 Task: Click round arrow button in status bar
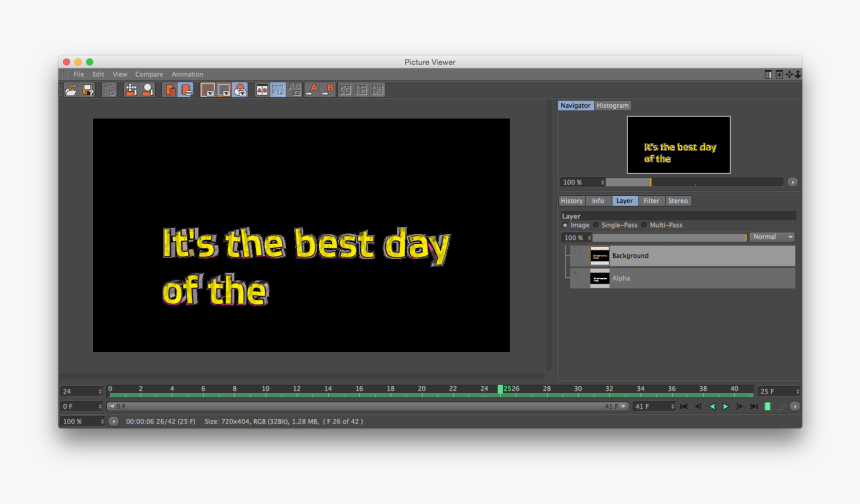point(114,421)
